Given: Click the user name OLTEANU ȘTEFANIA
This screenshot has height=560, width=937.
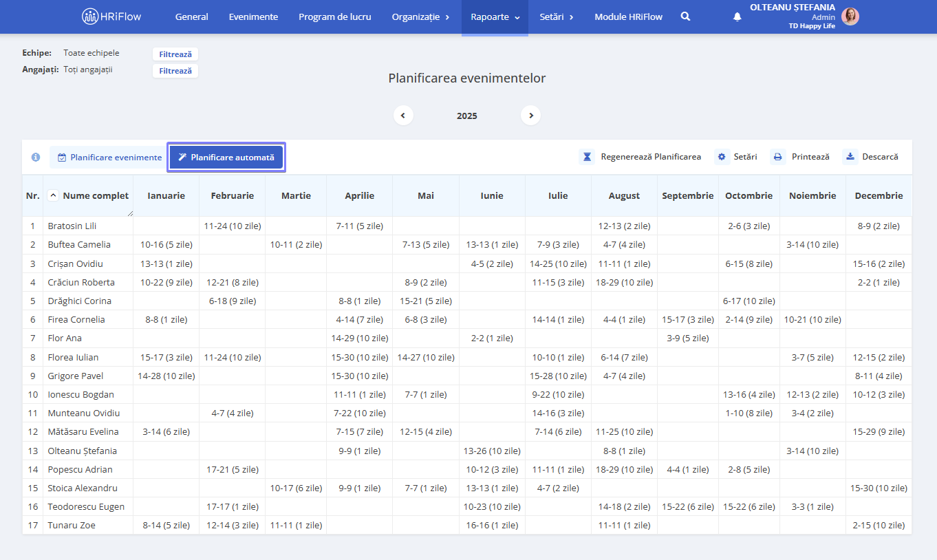Looking at the screenshot, I should (793, 8).
